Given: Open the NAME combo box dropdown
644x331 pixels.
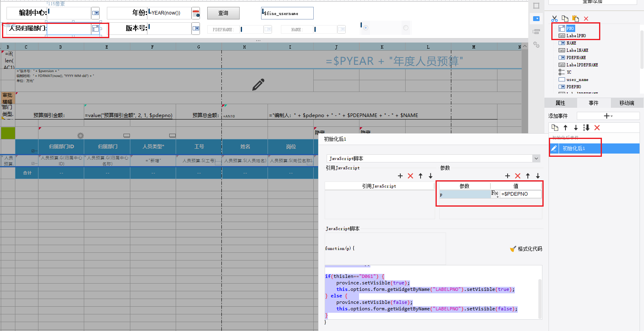Looking at the screenshot, I should [342, 29].
